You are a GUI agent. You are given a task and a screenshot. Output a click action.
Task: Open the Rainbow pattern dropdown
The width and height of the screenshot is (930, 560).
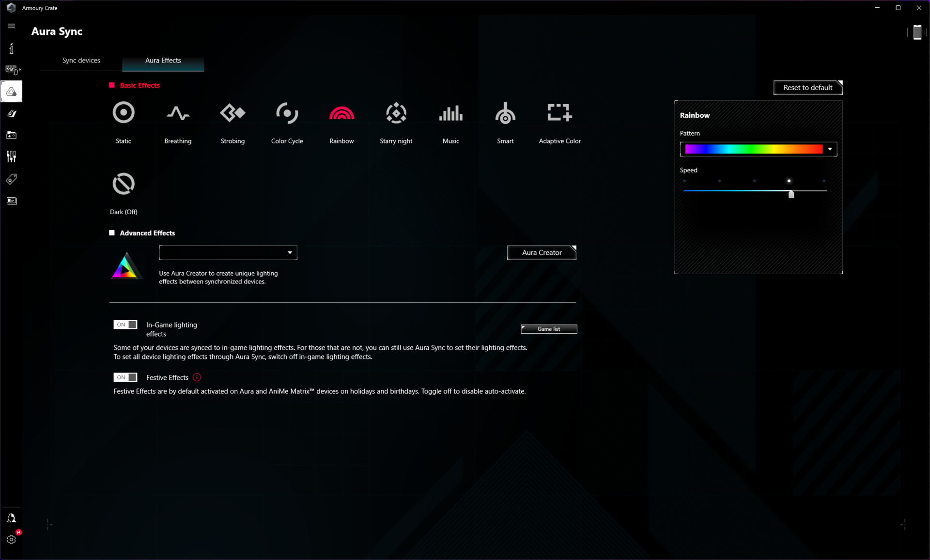tap(830, 149)
